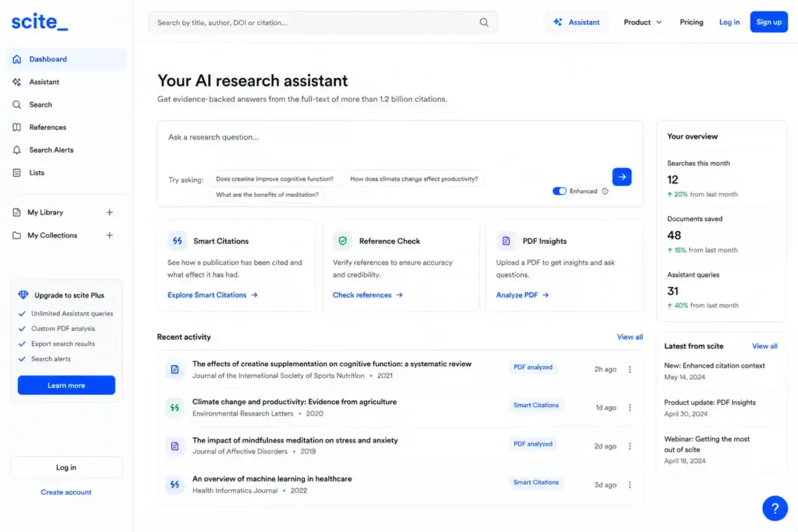Click Check references link
Image resolution: width=798 pixels, height=532 pixels.
point(368,295)
